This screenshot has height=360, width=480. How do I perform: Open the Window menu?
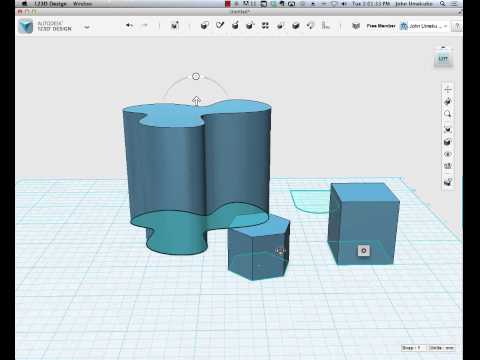coord(82,4)
